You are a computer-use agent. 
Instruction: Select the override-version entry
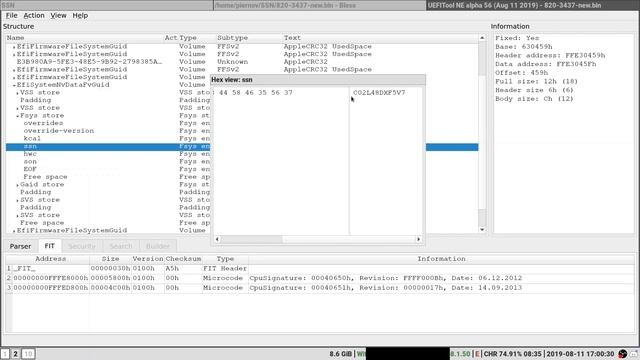[x=59, y=131]
